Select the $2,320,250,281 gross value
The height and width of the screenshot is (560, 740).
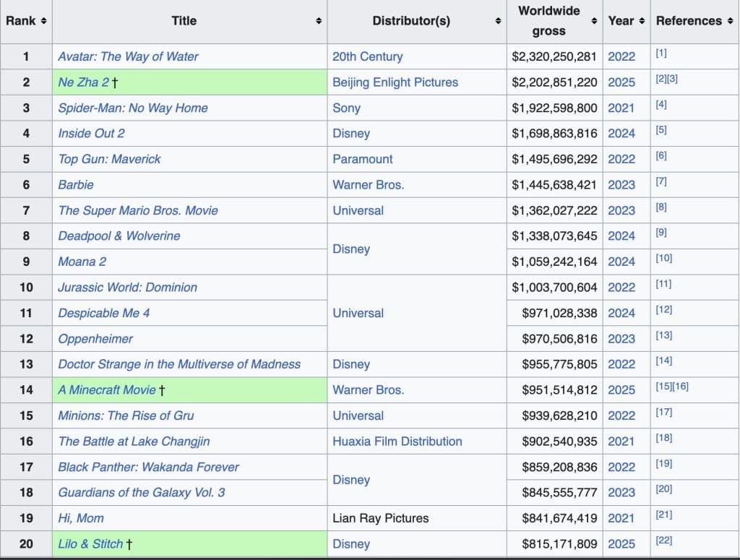click(554, 56)
